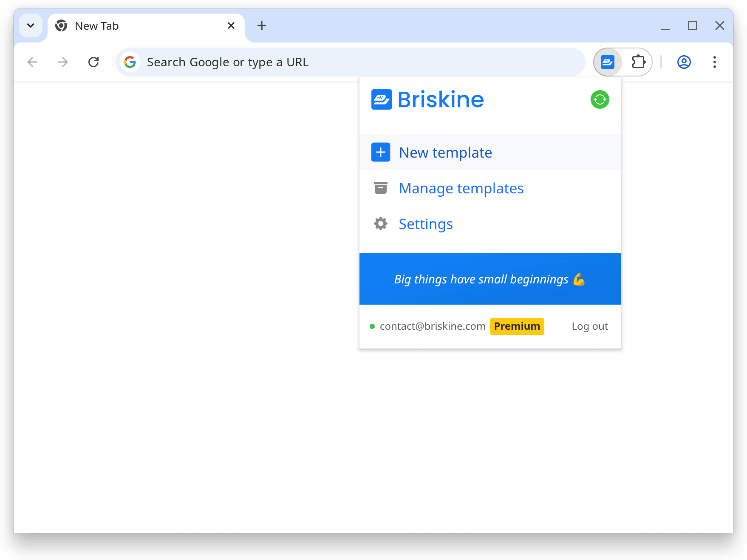The width and height of the screenshot is (747, 560).
Task: Click the forward navigation arrow
Action: [x=62, y=62]
